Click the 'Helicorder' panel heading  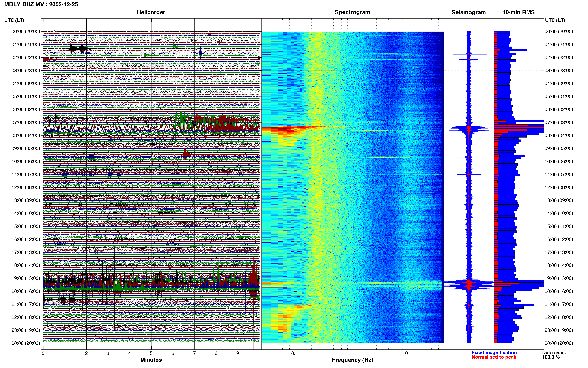pyautogui.click(x=151, y=12)
